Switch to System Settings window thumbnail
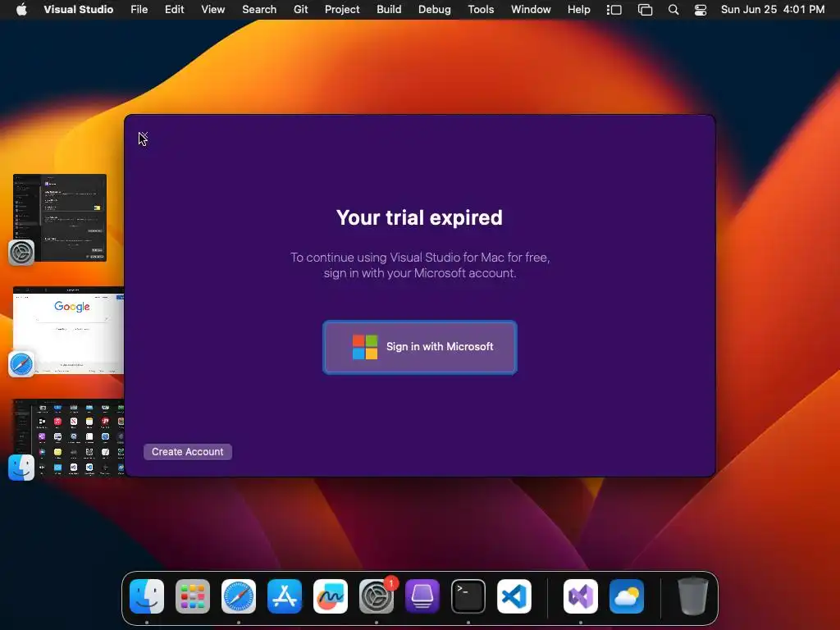The height and width of the screenshot is (630, 840). 60,217
